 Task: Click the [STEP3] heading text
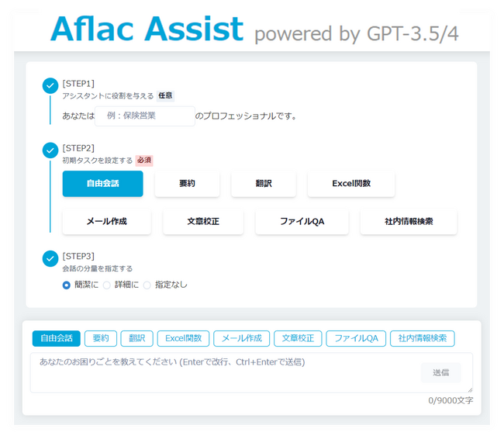[78, 256]
